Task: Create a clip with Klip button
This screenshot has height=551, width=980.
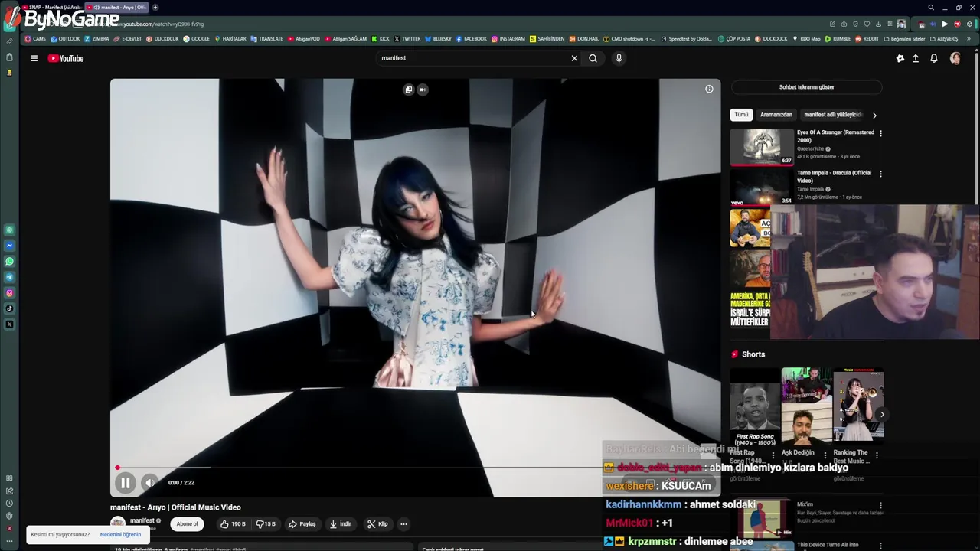Action: [x=377, y=524]
